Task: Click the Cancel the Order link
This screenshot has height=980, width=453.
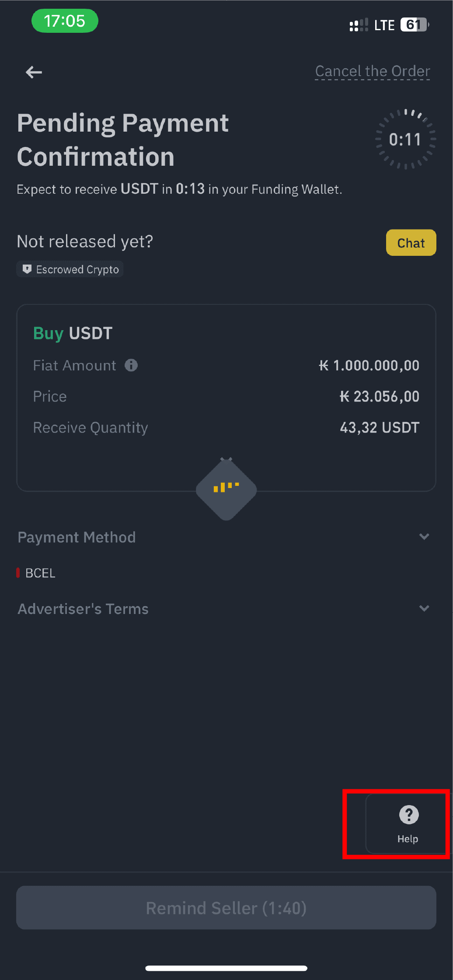Action: [x=373, y=71]
